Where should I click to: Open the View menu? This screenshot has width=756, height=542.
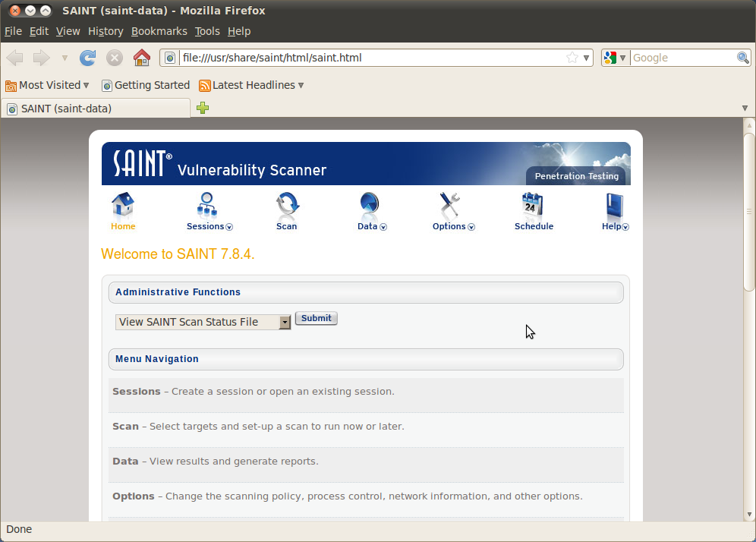[x=68, y=31]
